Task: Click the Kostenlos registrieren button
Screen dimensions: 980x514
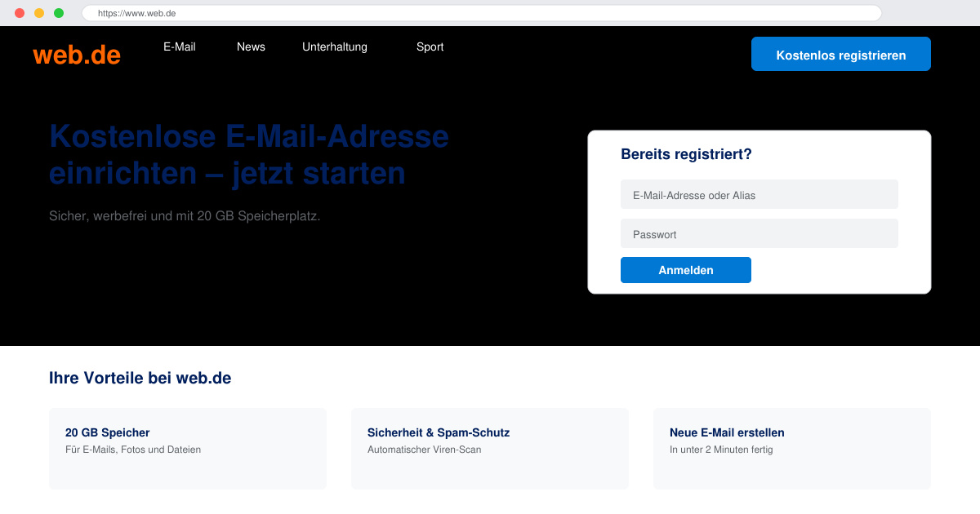Action: [x=841, y=54]
